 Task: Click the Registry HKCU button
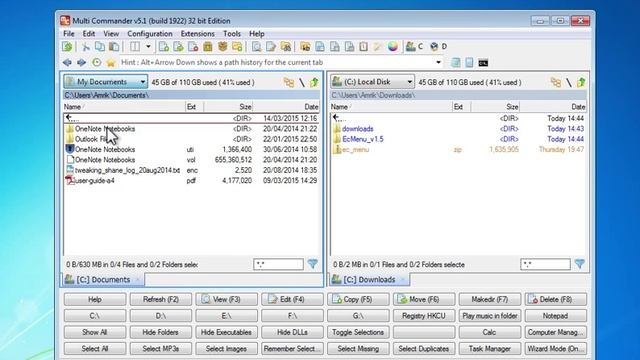point(424,316)
